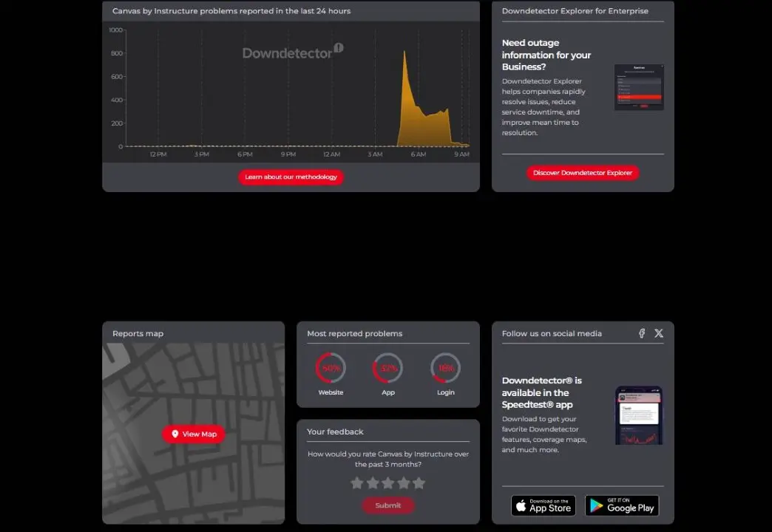Click the 'Reports map' heading

pyautogui.click(x=138, y=333)
